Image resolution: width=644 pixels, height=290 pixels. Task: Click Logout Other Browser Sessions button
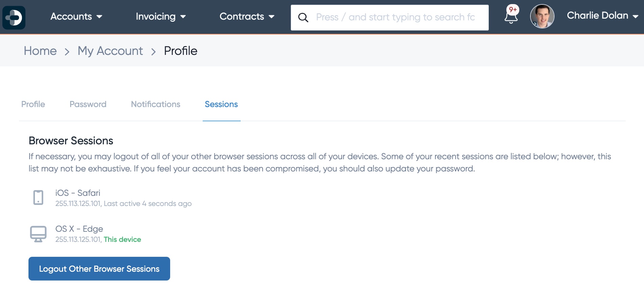(x=99, y=269)
